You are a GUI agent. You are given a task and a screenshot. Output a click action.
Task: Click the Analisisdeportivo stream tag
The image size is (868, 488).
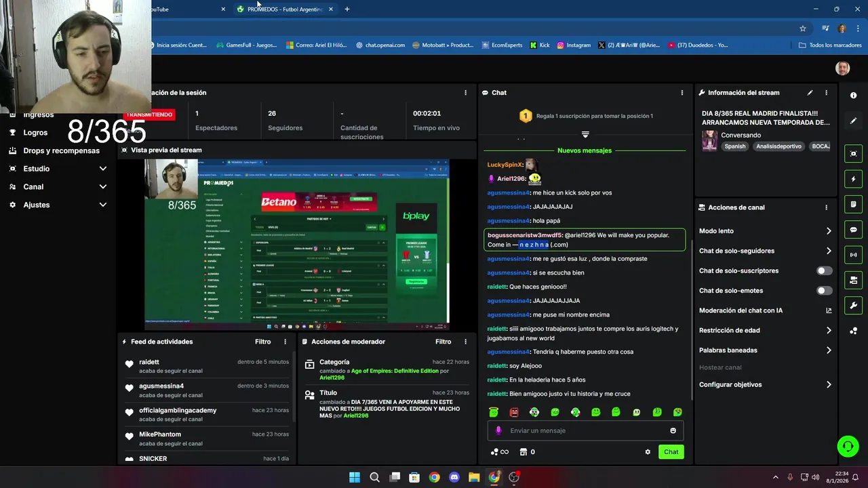778,146
